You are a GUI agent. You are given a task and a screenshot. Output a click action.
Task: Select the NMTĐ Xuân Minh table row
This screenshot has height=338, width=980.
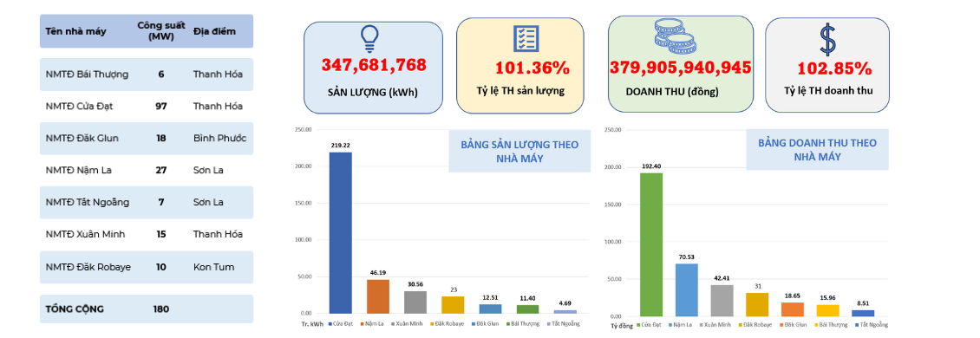(147, 234)
